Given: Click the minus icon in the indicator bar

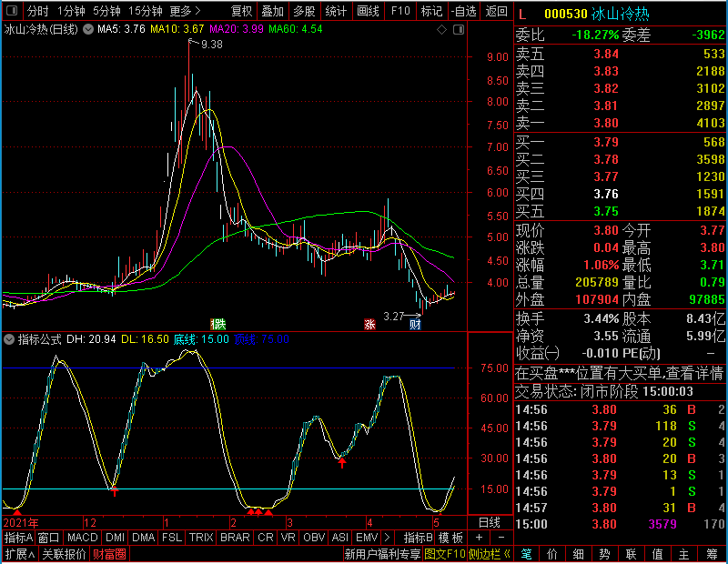Looking at the screenshot, I should tap(501, 538).
